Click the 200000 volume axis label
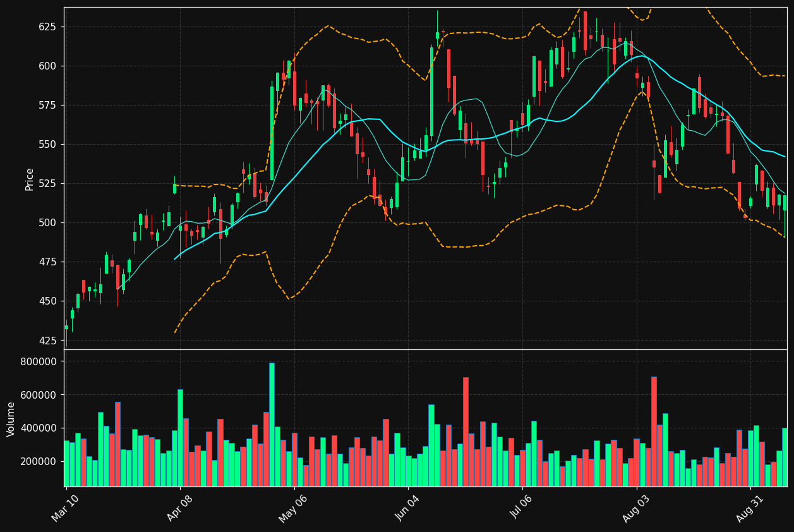The height and width of the screenshot is (532, 794). [39, 462]
